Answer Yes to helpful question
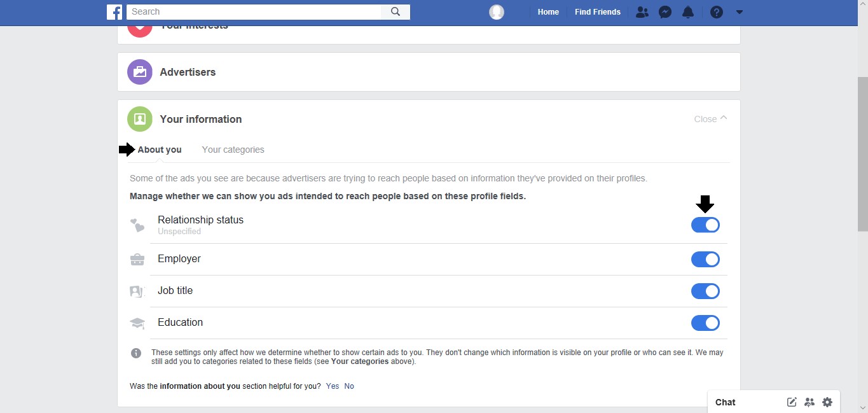This screenshot has height=413, width=868. 333,386
